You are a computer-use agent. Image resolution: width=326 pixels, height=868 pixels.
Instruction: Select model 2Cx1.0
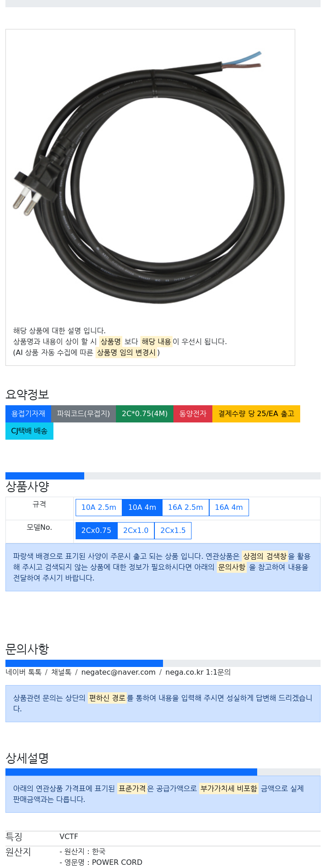[136, 531]
